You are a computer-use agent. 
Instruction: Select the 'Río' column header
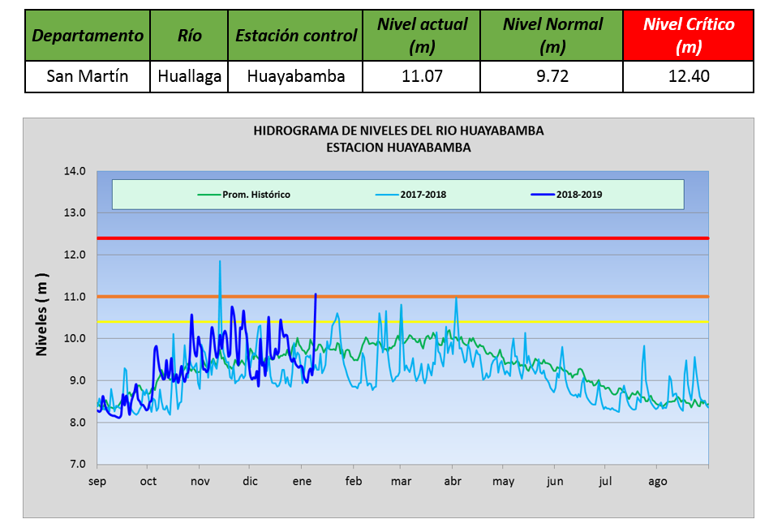pyautogui.click(x=189, y=36)
